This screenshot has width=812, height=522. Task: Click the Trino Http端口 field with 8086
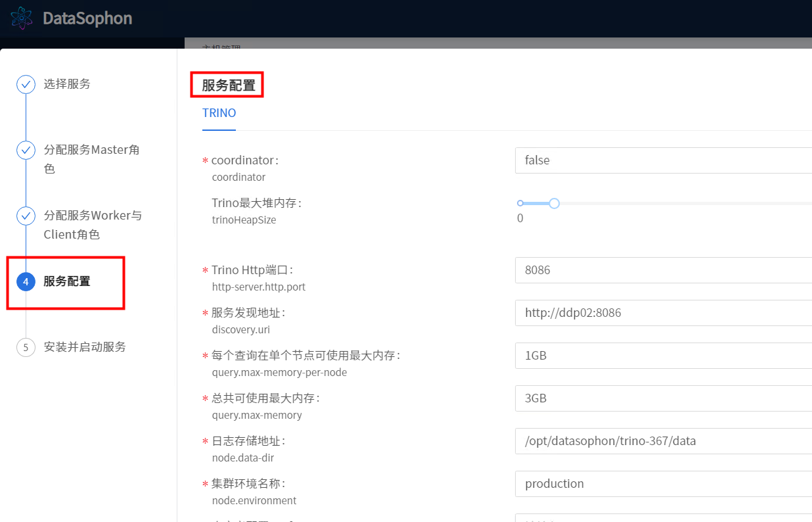(x=664, y=270)
